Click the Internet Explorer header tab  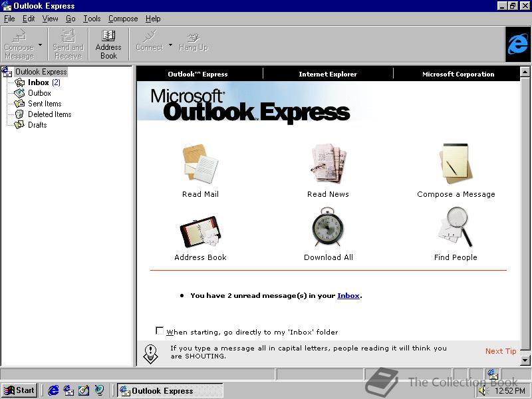click(328, 74)
